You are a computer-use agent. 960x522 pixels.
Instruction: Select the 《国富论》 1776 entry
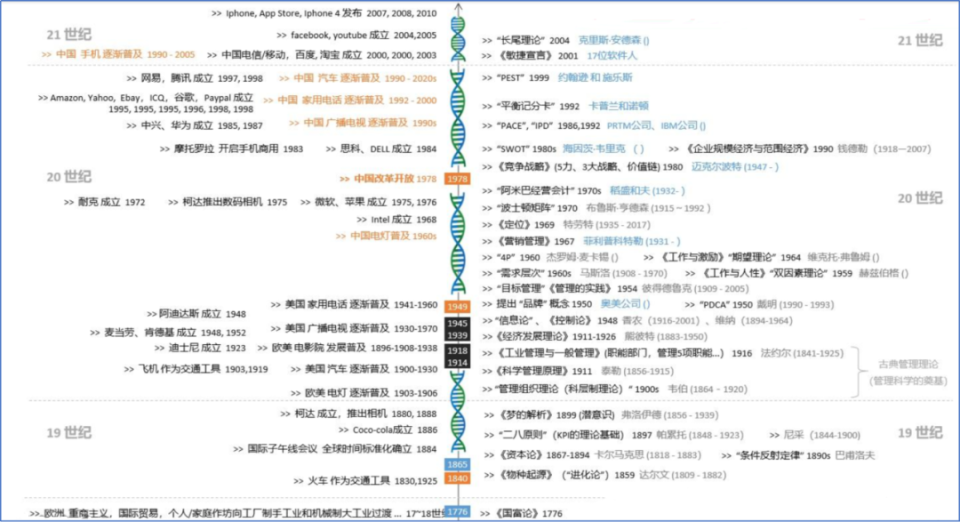pos(522,513)
